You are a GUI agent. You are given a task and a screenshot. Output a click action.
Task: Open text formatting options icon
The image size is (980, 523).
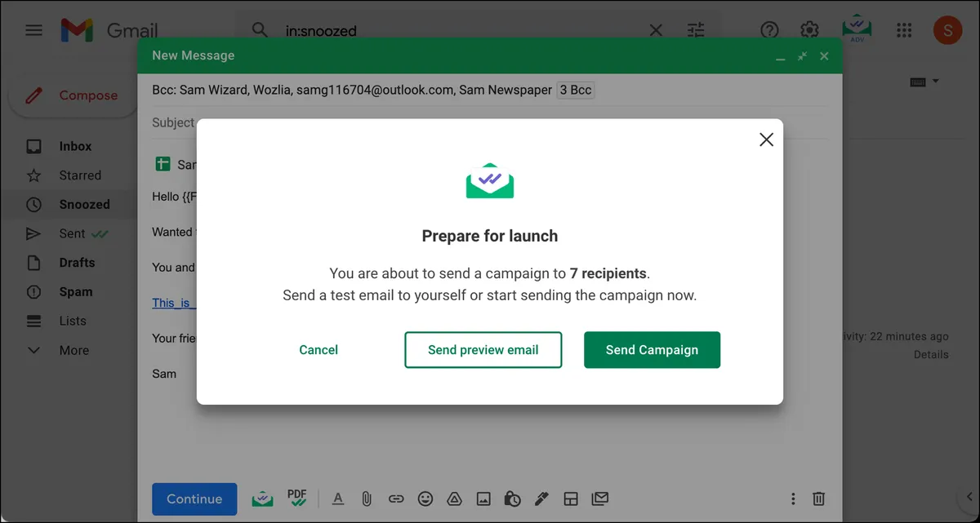[x=338, y=498]
